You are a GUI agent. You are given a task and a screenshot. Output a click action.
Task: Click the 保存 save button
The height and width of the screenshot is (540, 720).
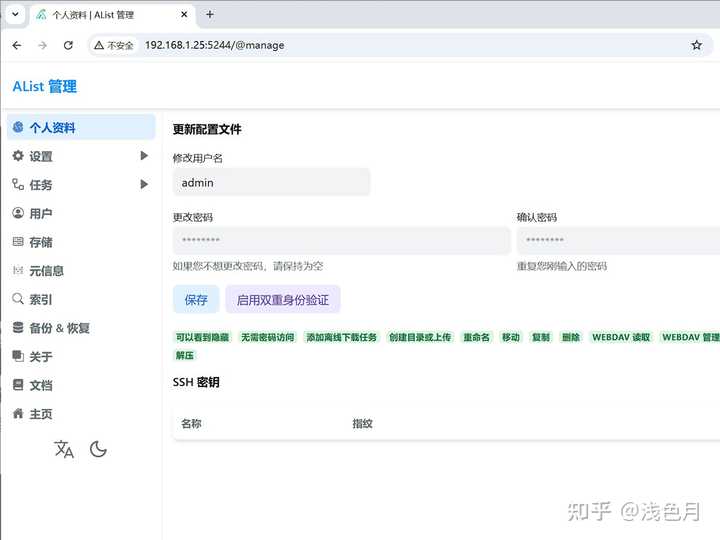click(196, 300)
